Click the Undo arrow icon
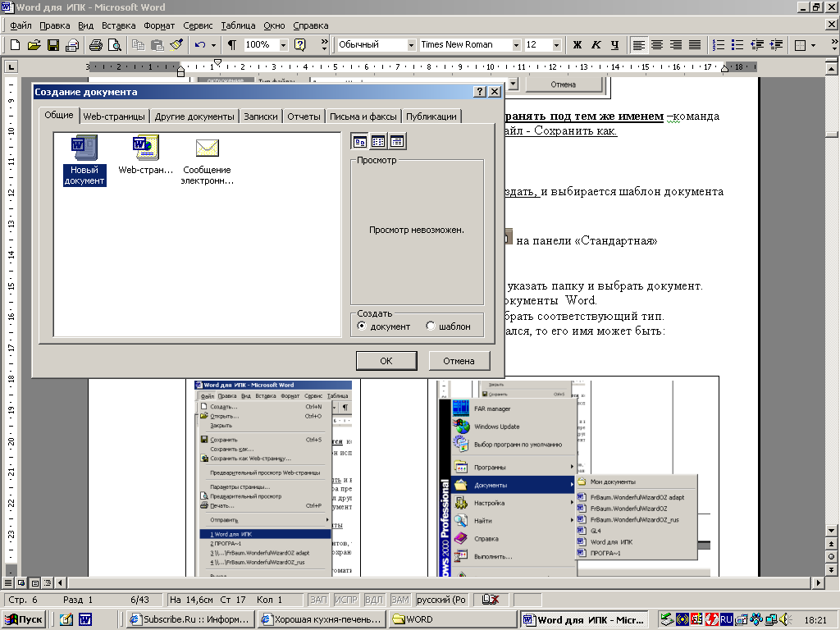 (x=200, y=45)
